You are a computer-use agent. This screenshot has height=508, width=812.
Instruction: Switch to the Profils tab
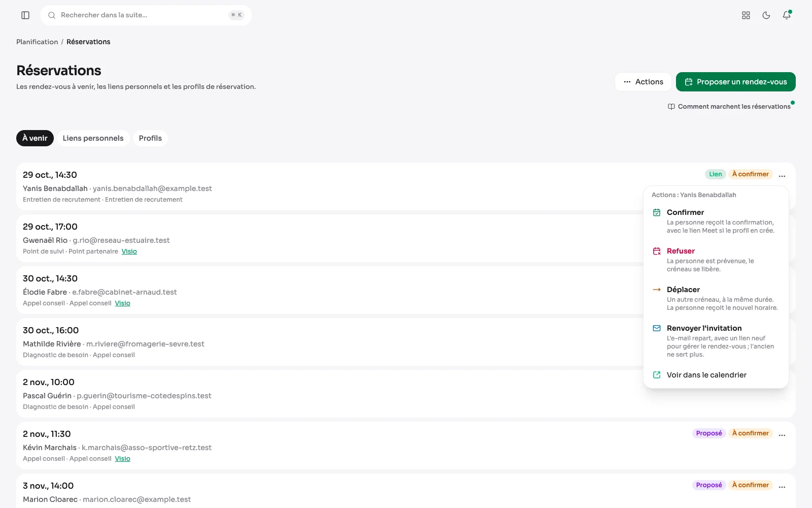(x=150, y=138)
